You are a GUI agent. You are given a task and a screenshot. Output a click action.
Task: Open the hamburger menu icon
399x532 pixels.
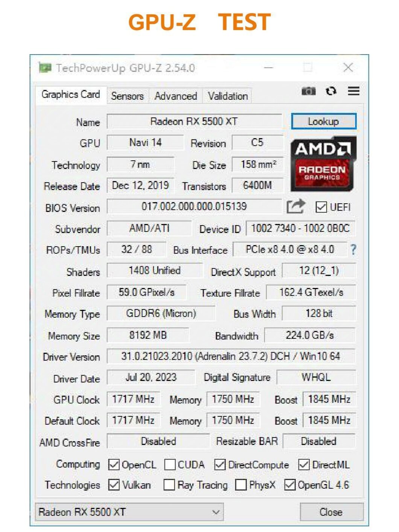(353, 91)
